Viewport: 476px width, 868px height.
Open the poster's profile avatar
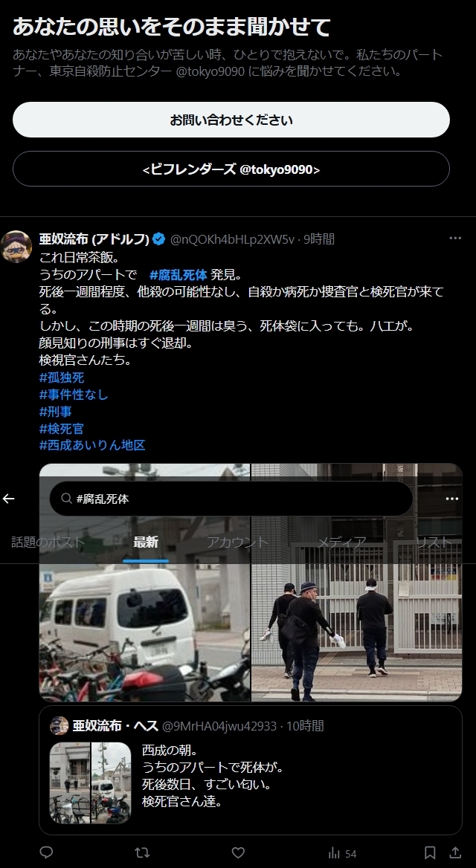tap(16, 247)
